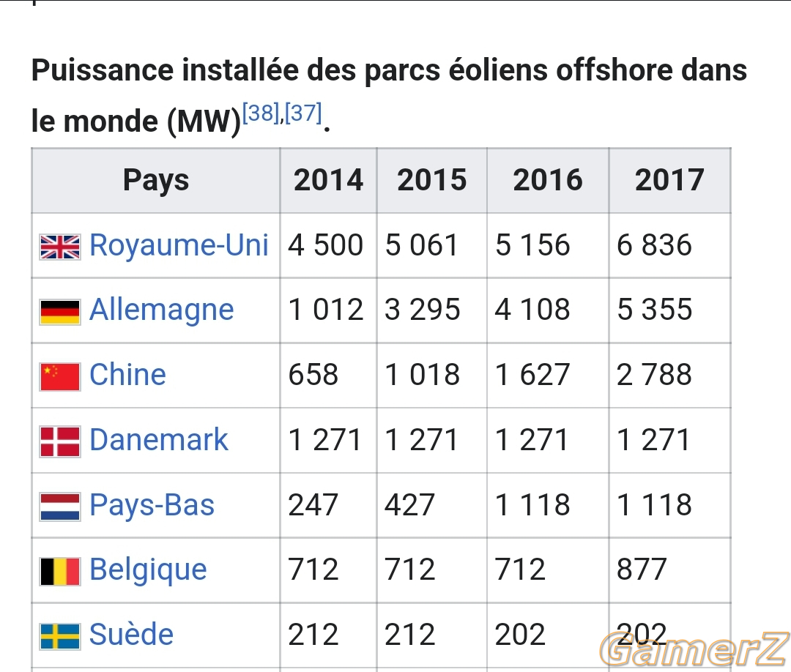The height and width of the screenshot is (672, 791).
Task: Follow the Suède link
Action: 132,634
